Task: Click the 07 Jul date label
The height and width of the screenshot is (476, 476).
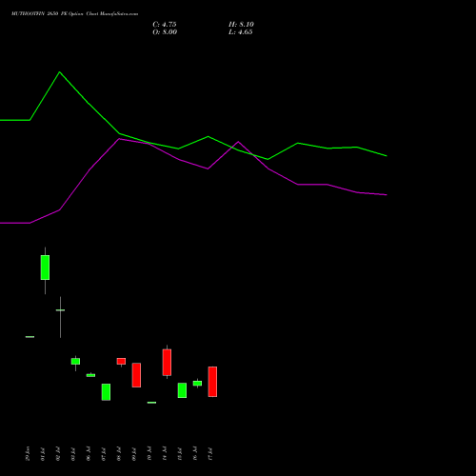Action: [104, 454]
